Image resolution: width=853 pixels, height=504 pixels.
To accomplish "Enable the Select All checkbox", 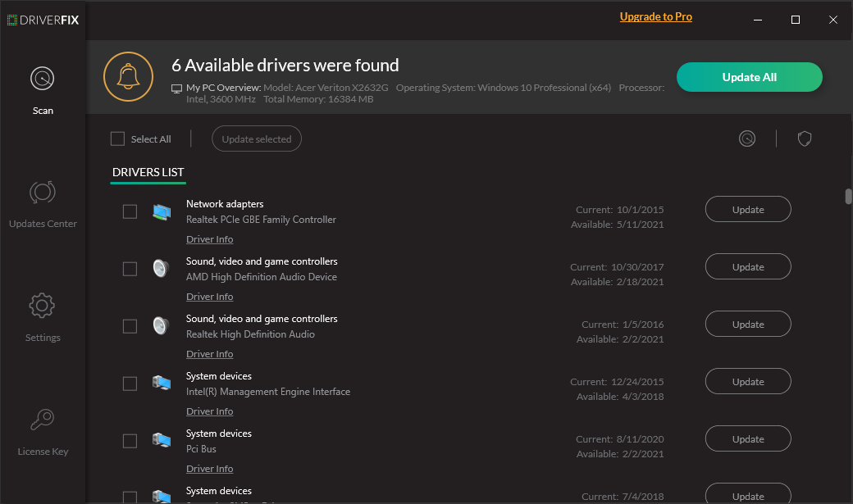I will tap(117, 138).
